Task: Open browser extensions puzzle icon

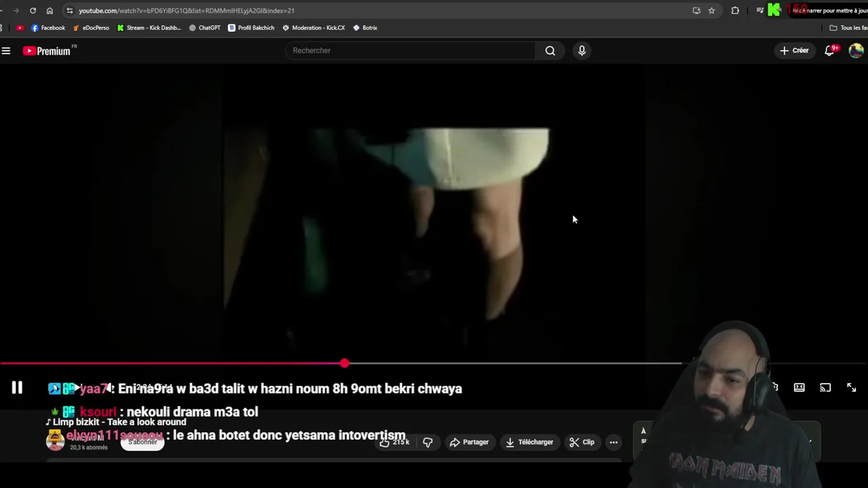Action: click(735, 11)
